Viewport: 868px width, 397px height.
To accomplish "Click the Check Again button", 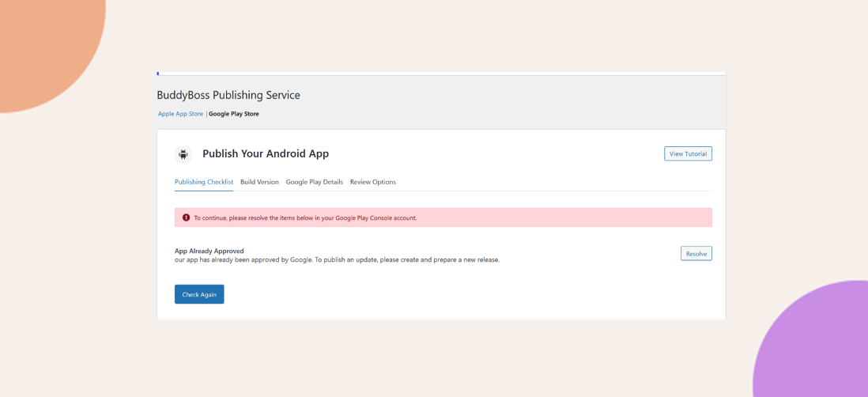I will tap(199, 294).
